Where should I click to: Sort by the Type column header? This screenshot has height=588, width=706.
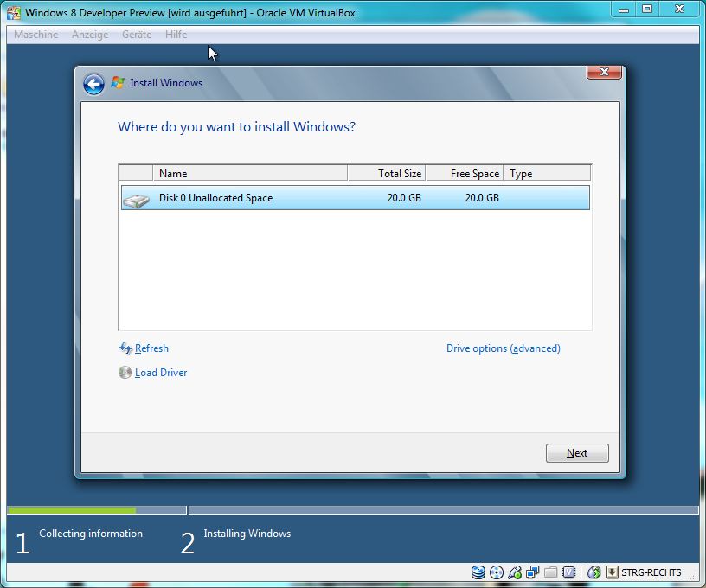(547, 173)
